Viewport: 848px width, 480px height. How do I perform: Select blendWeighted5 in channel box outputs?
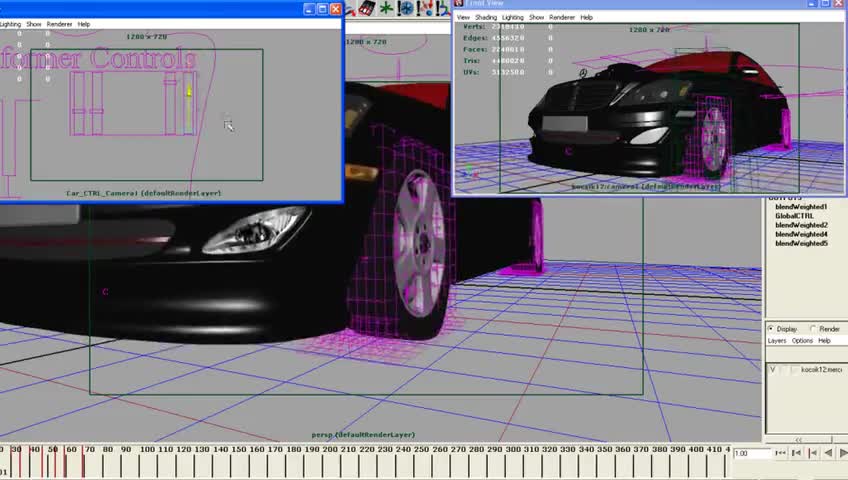point(801,244)
